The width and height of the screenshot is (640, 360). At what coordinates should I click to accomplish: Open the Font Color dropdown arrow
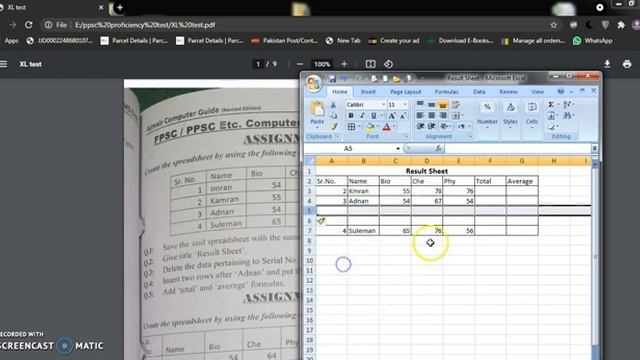coord(394,127)
